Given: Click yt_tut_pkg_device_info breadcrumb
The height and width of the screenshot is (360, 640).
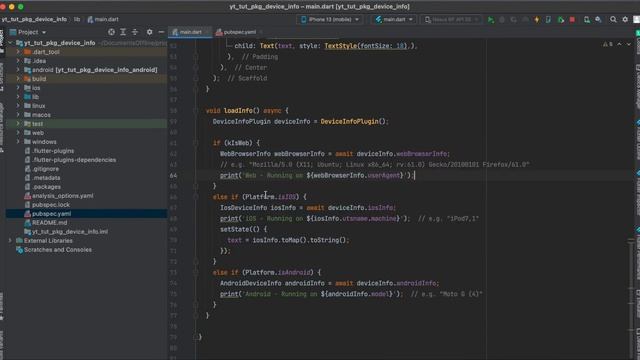Looking at the screenshot, I should coord(34,19).
